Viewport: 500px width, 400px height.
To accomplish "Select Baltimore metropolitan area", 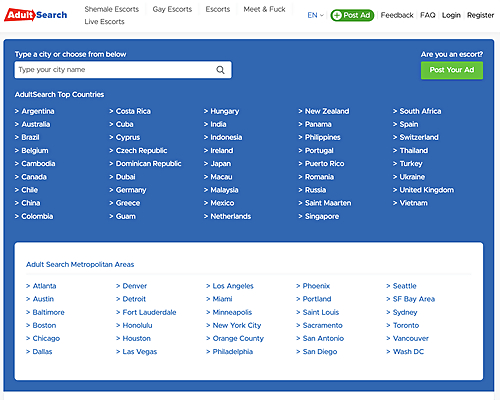I will (48, 312).
